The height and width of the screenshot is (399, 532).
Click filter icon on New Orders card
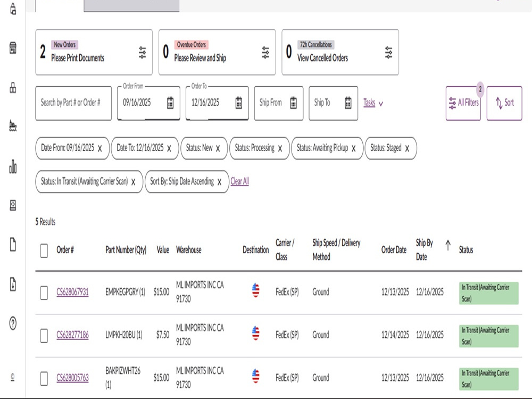coord(142,53)
